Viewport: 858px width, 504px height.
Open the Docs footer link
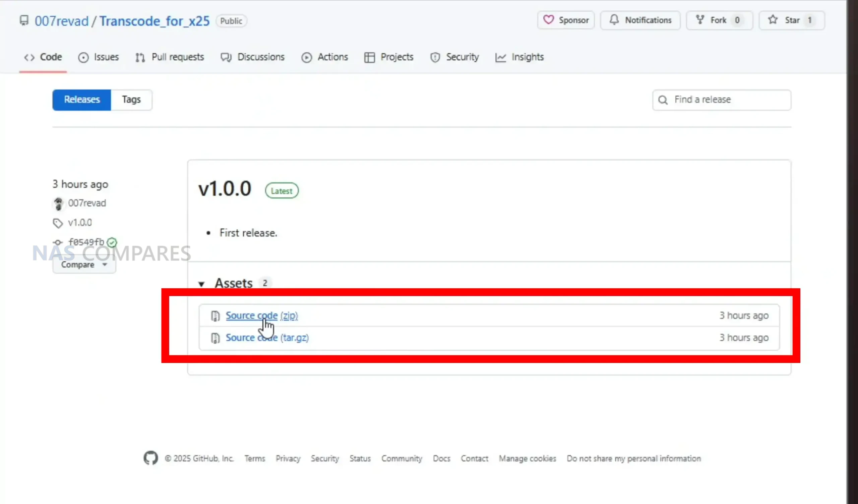tap(442, 458)
